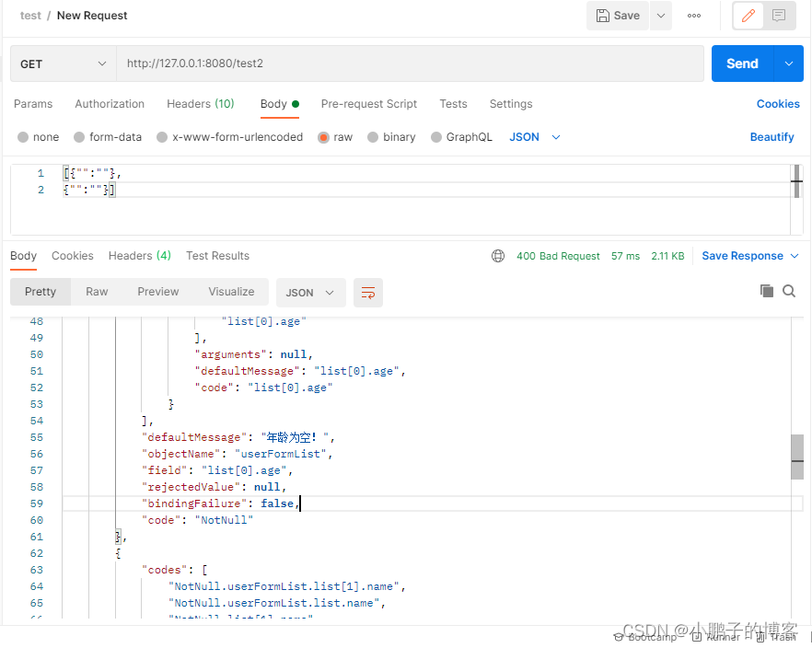Click the 57 ms response time
Screen dimensions: 812x648
[x=625, y=256]
